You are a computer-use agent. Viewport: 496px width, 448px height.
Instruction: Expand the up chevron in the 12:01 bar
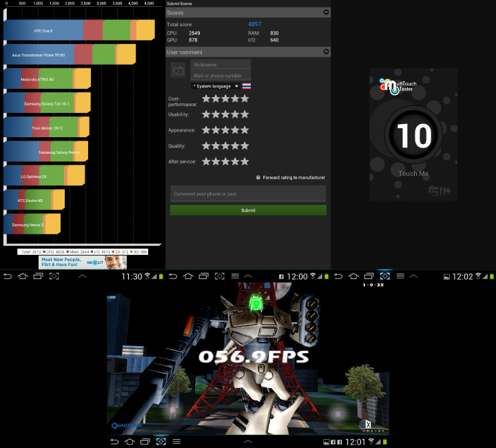pyautogui.click(x=248, y=441)
